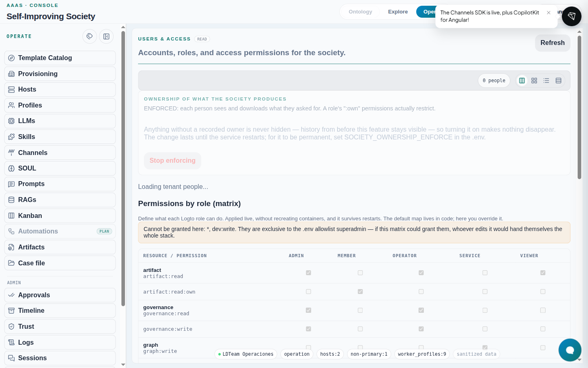Click the Prompts icon in sidebar
The height and width of the screenshot is (368, 588).
(11, 184)
